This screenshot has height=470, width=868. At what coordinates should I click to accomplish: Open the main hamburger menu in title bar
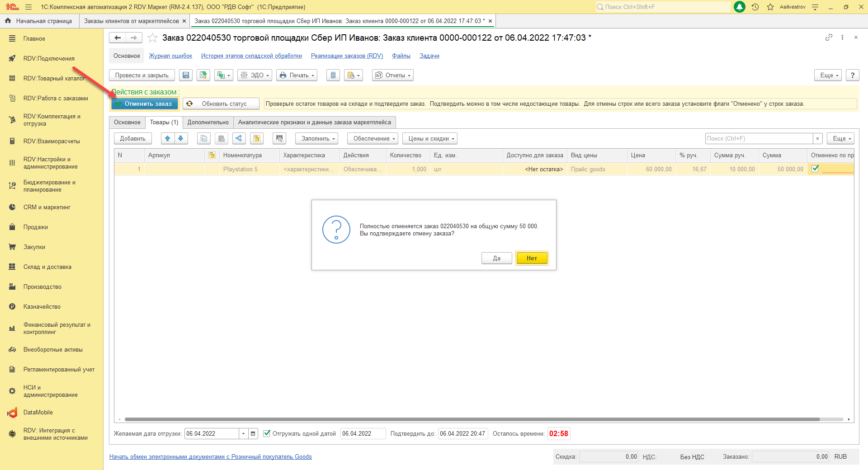pyautogui.click(x=28, y=7)
